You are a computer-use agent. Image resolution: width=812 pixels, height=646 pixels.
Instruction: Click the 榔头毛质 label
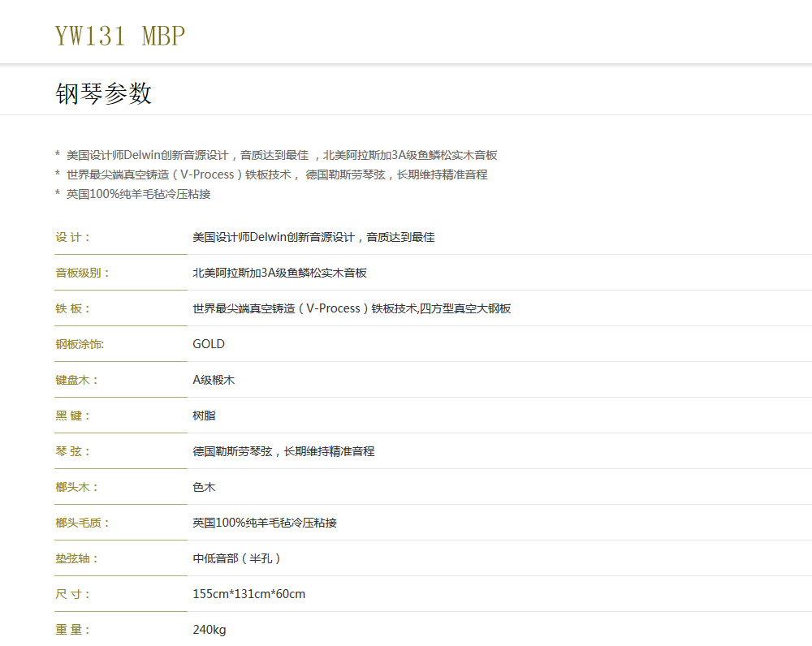pyautogui.click(x=82, y=523)
